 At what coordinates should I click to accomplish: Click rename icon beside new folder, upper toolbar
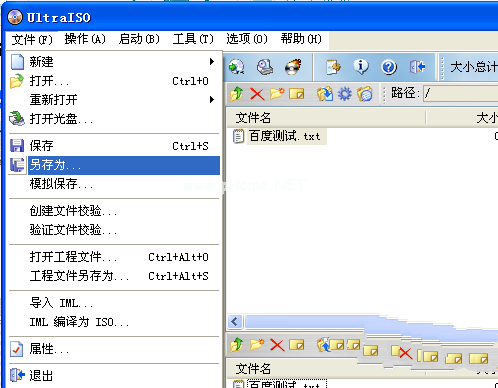[297, 94]
